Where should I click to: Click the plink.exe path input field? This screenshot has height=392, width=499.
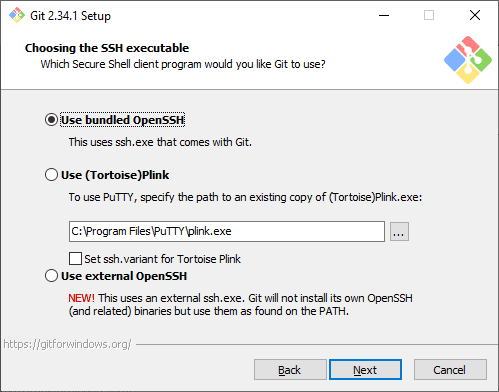coord(227,231)
